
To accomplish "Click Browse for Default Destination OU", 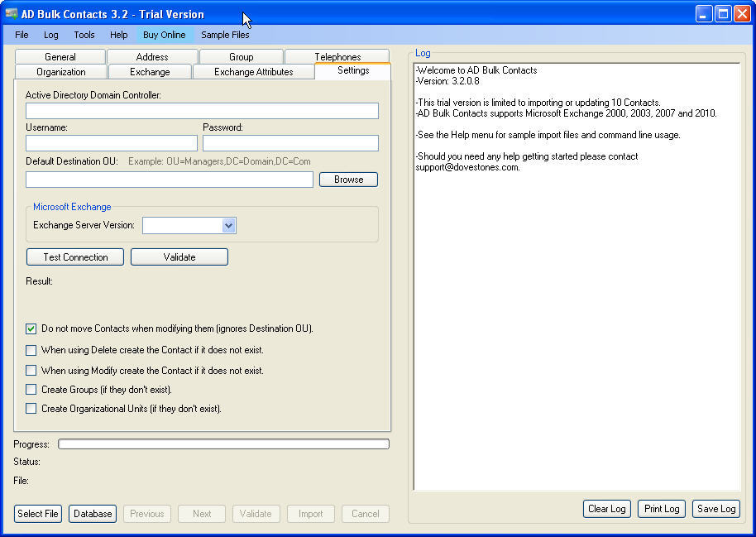I will point(348,179).
